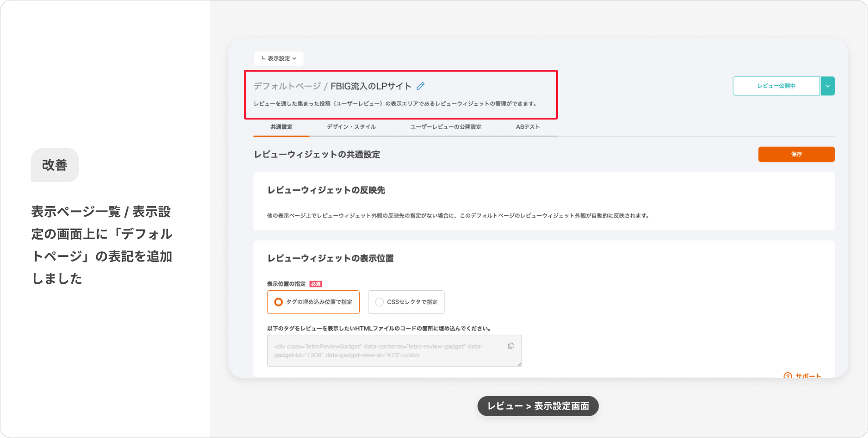Click the question mark support icon
Viewport: 868px width, 438px height.
(x=787, y=375)
